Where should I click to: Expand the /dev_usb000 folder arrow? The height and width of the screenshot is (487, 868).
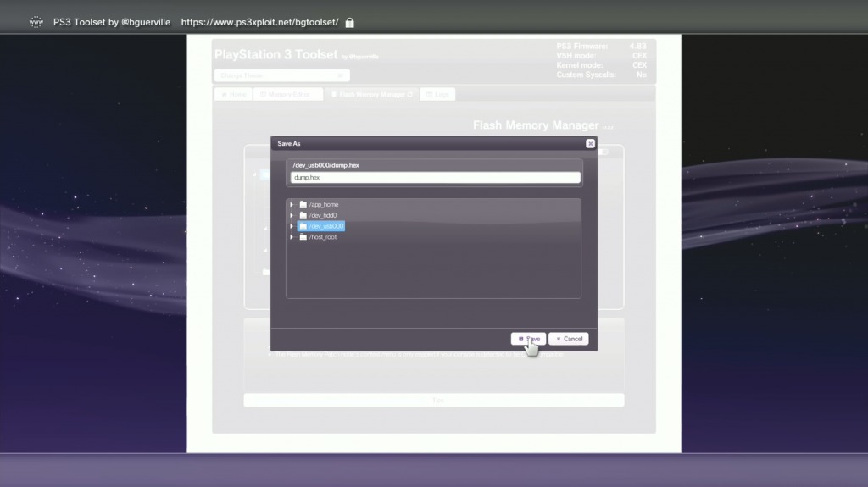point(292,226)
